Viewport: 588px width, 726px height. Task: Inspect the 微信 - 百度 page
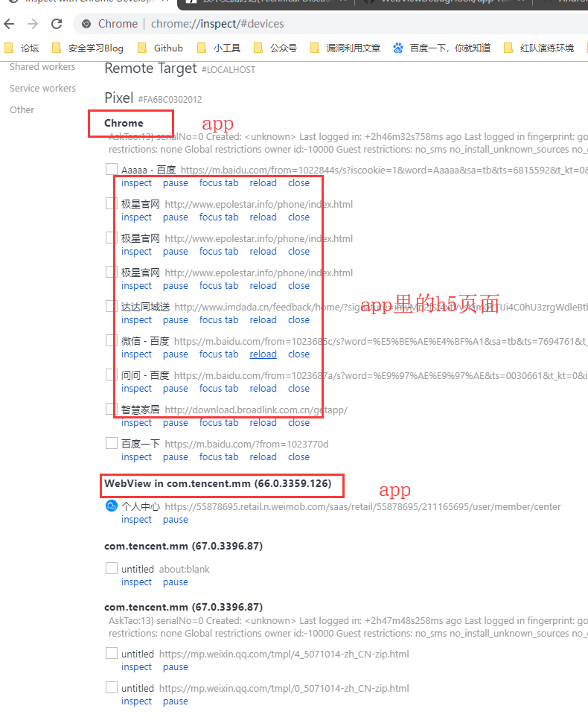[x=136, y=354]
